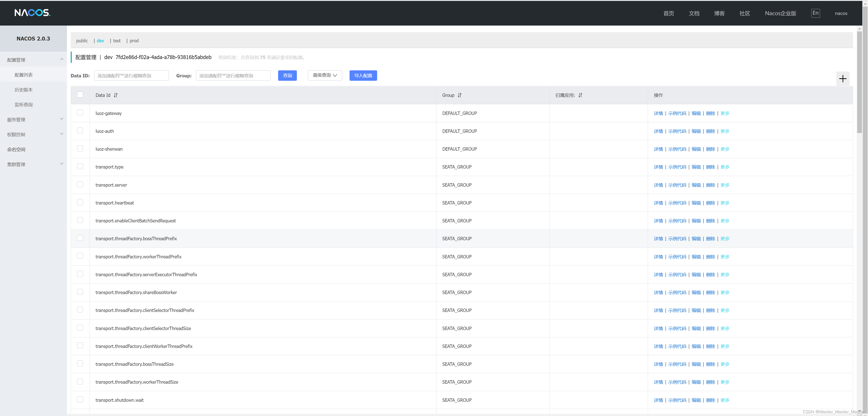Switch to the test namespace tab
The image size is (868, 416).
point(117,41)
